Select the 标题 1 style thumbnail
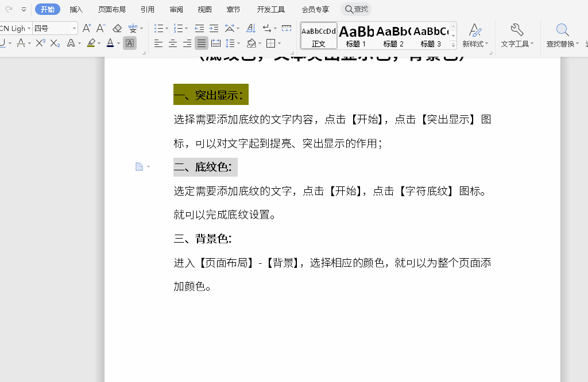Viewport: 588px width, 382px height. click(x=356, y=36)
